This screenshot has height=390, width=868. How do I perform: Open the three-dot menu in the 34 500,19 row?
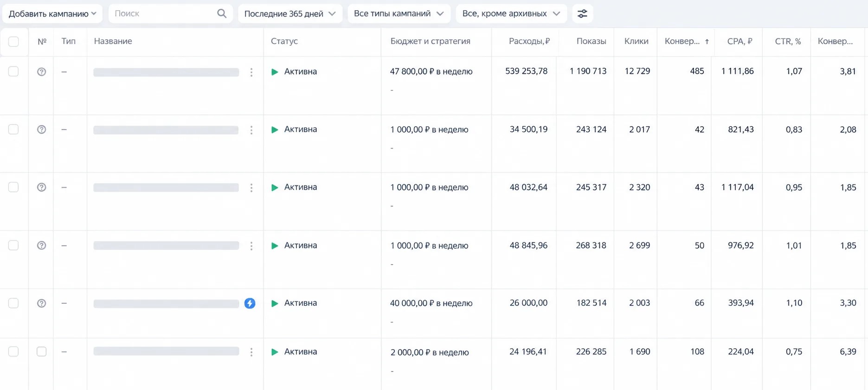(x=251, y=130)
